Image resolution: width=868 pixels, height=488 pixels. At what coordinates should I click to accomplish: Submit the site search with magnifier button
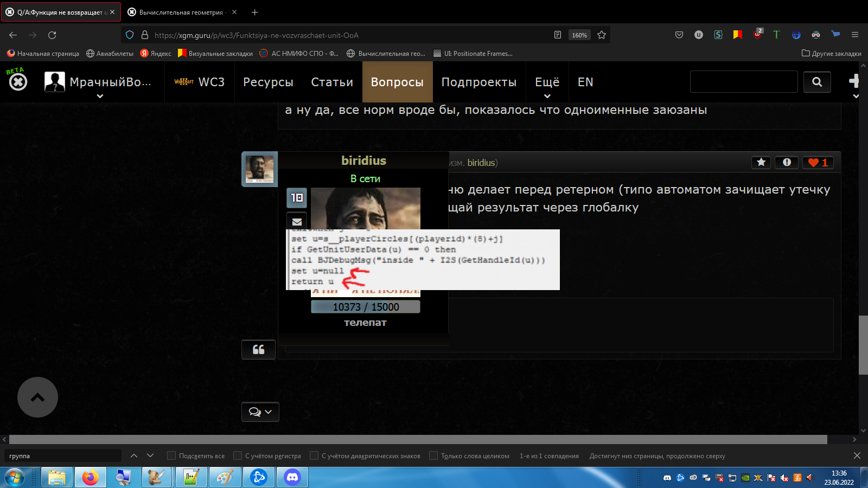click(817, 82)
